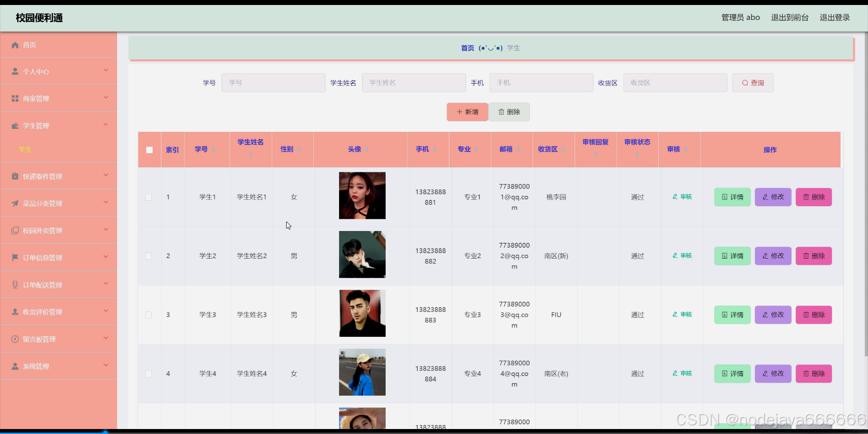
Task: Click the paper plane icon beside 菜品分类管理
Action: [x=15, y=203]
